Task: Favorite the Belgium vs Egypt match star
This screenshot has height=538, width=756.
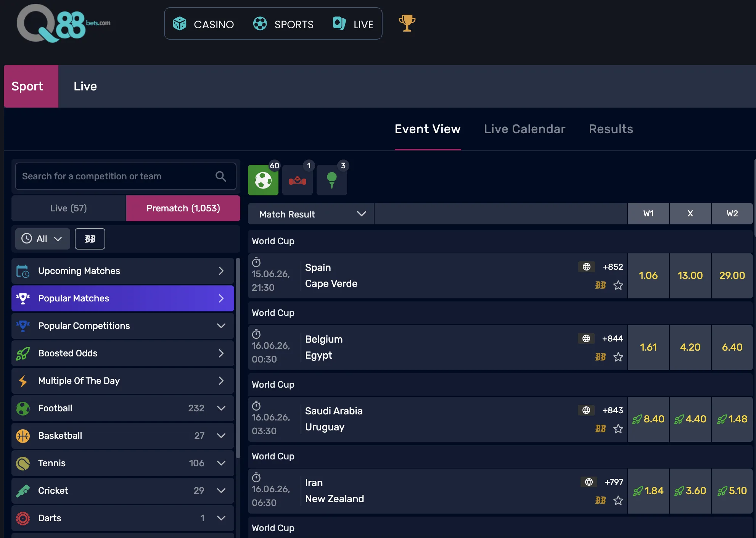Action: (618, 357)
